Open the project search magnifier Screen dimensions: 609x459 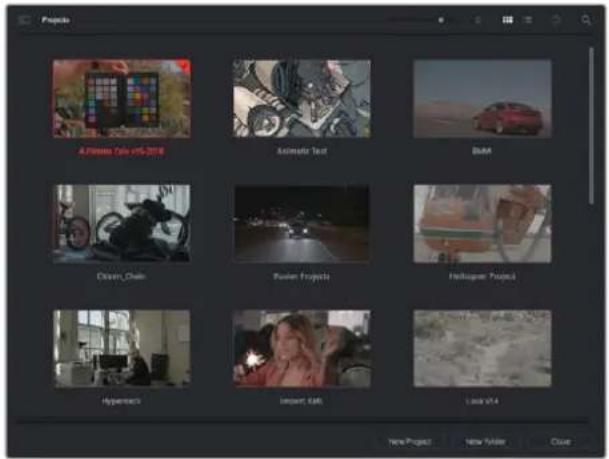click(x=586, y=20)
